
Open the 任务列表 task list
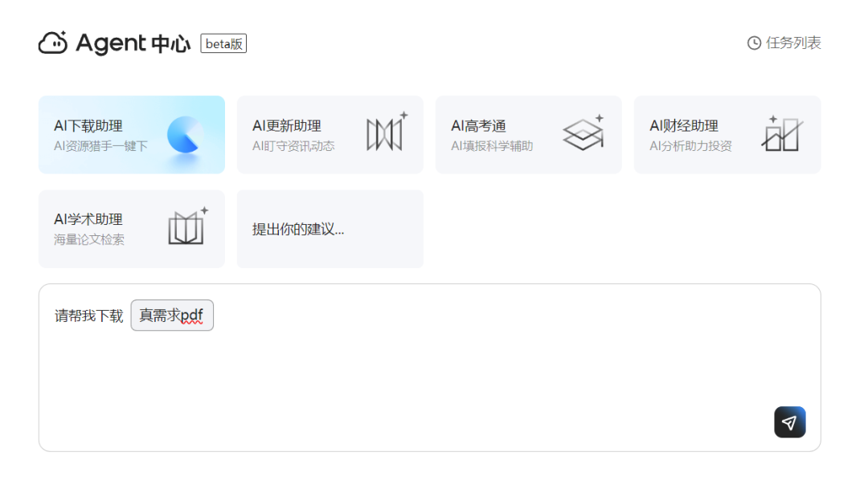792,43
